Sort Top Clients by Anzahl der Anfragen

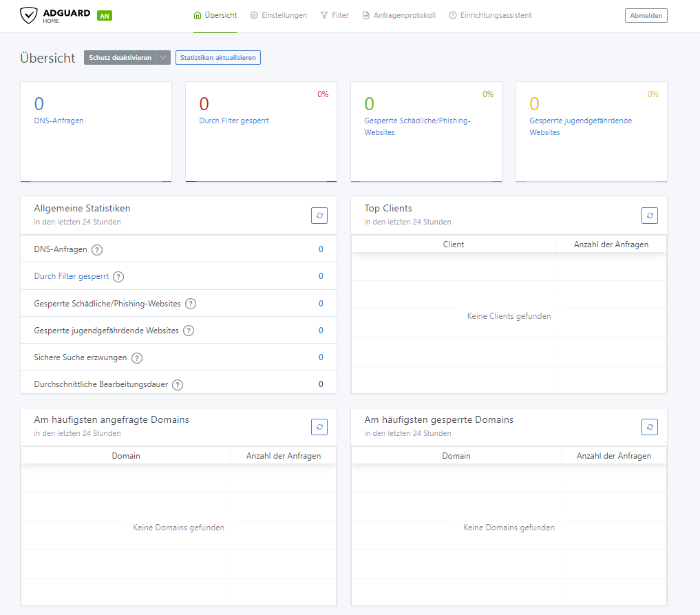coord(611,244)
